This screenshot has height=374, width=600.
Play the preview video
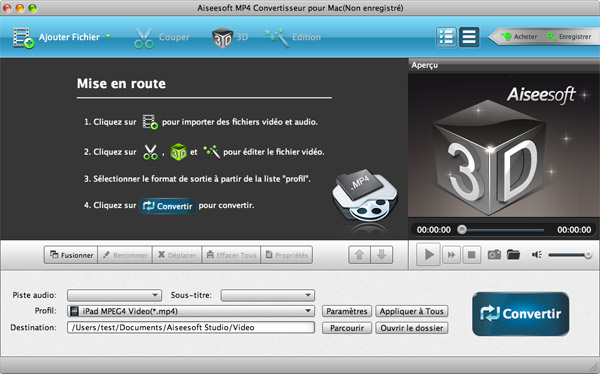429,255
